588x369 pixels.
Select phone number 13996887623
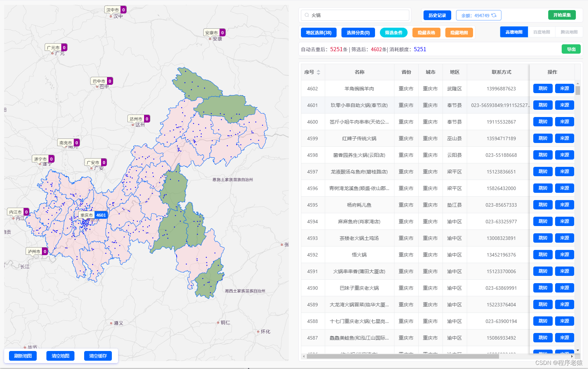click(501, 89)
